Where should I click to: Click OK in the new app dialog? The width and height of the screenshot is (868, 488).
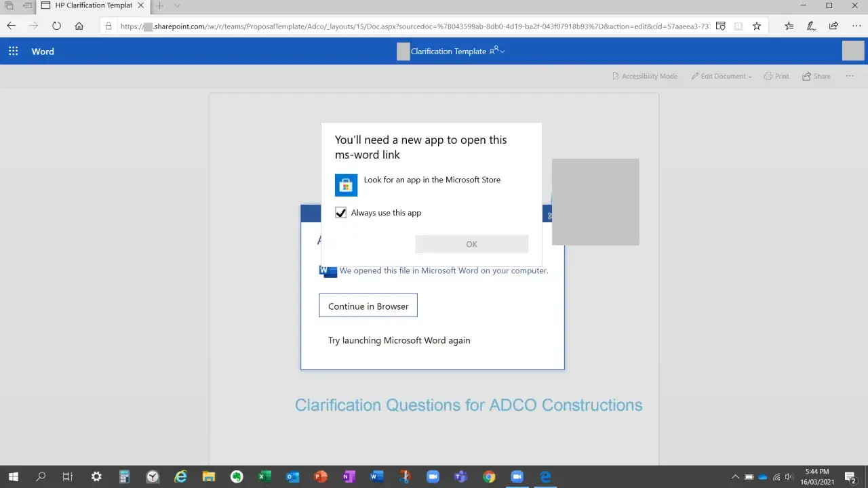coord(471,244)
